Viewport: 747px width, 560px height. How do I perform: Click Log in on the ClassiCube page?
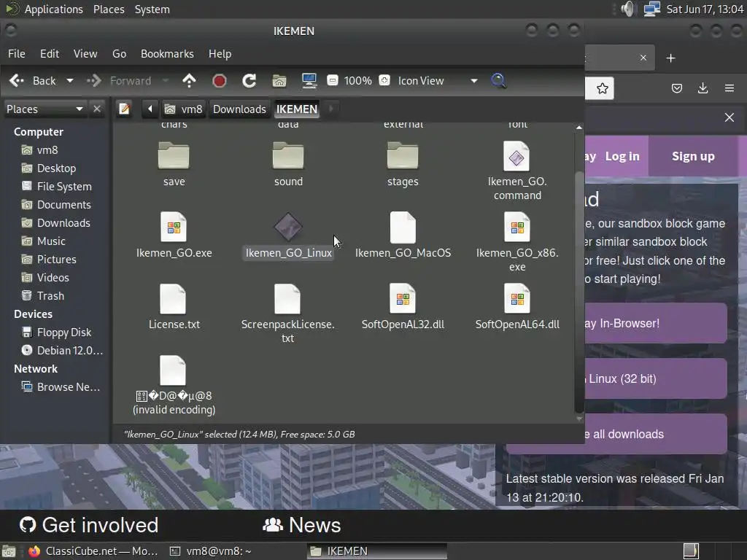622,156
